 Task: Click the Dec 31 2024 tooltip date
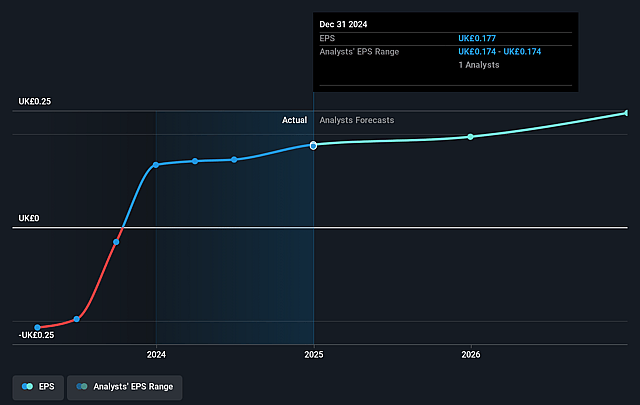pos(343,24)
